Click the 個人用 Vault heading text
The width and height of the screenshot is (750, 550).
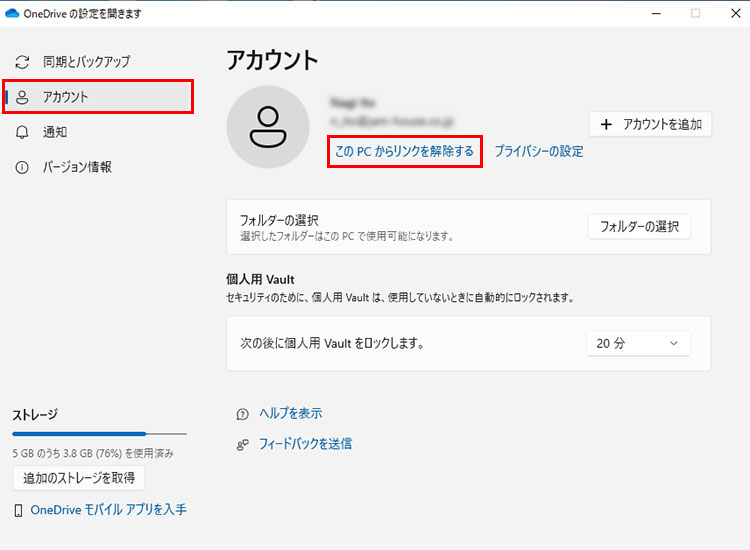click(x=260, y=279)
